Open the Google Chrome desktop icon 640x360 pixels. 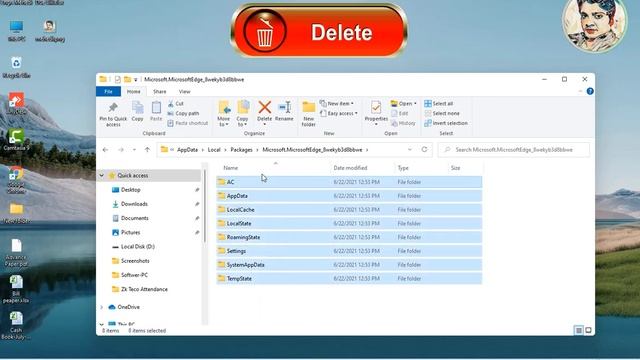pos(16,180)
